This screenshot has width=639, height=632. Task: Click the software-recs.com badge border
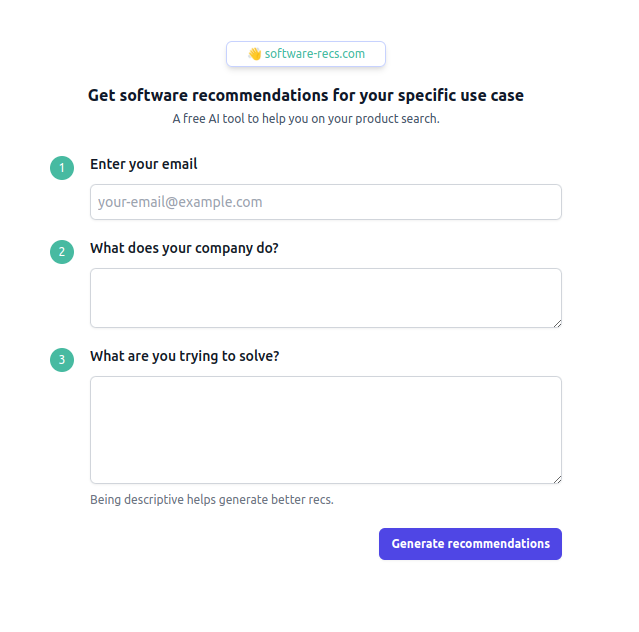(x=384, y=54)
